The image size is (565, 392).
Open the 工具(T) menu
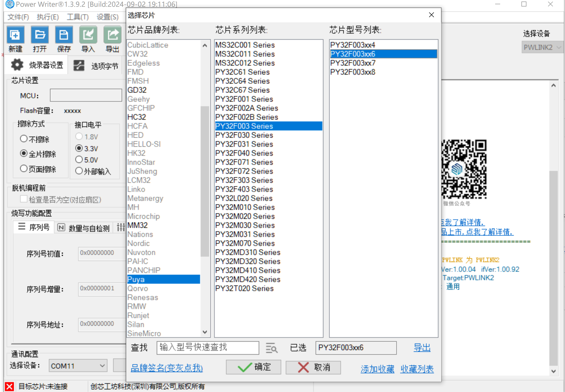[78, 17]
